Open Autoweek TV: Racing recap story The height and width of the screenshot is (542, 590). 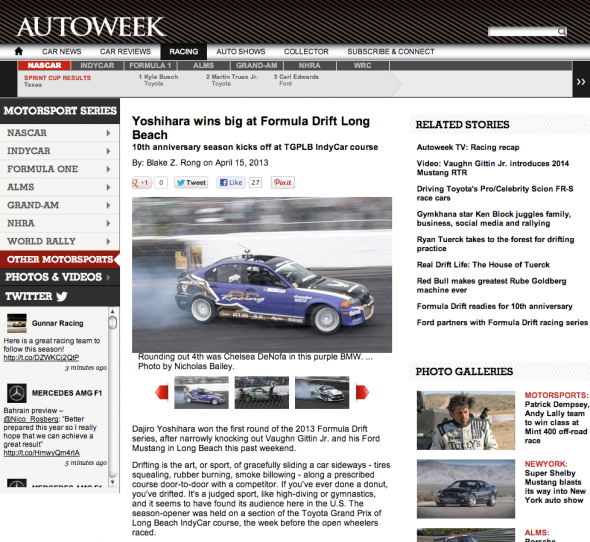pos(468,148)
